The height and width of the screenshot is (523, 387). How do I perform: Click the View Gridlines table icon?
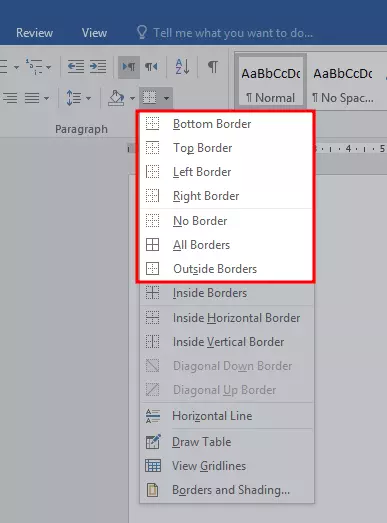(x=153, y=466)
